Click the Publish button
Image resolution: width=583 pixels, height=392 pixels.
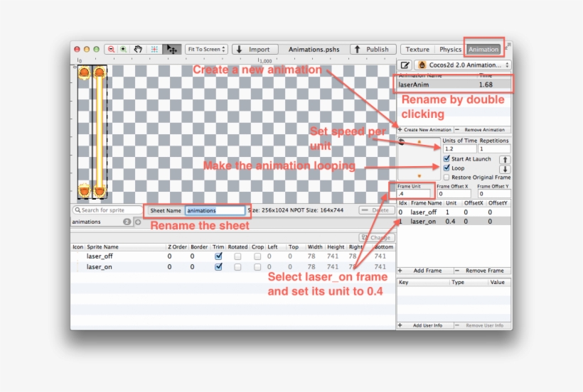(x=371, y=50)
